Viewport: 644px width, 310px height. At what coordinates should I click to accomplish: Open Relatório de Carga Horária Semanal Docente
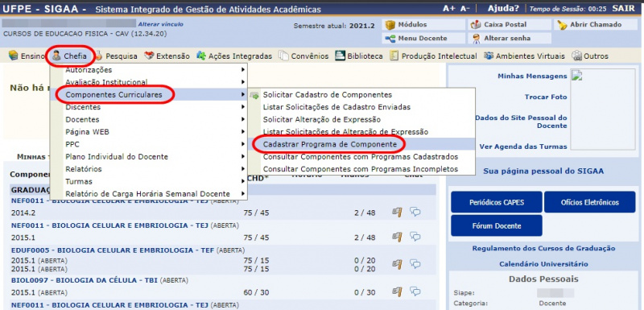[x=149, y=193]
